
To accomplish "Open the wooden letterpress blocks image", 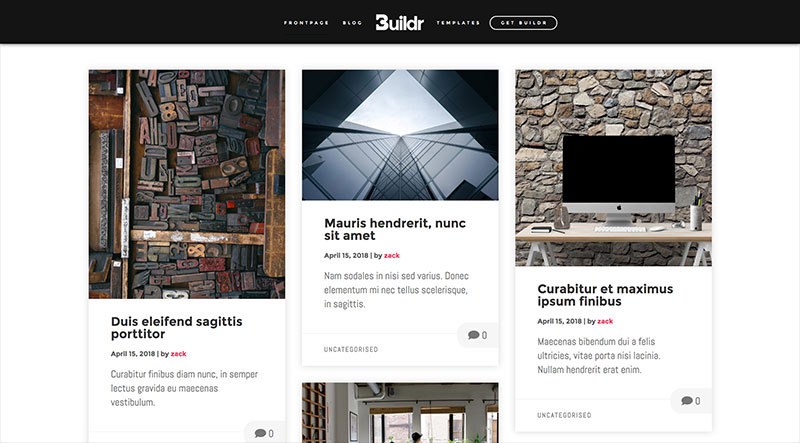I will [x=187, y=184].
